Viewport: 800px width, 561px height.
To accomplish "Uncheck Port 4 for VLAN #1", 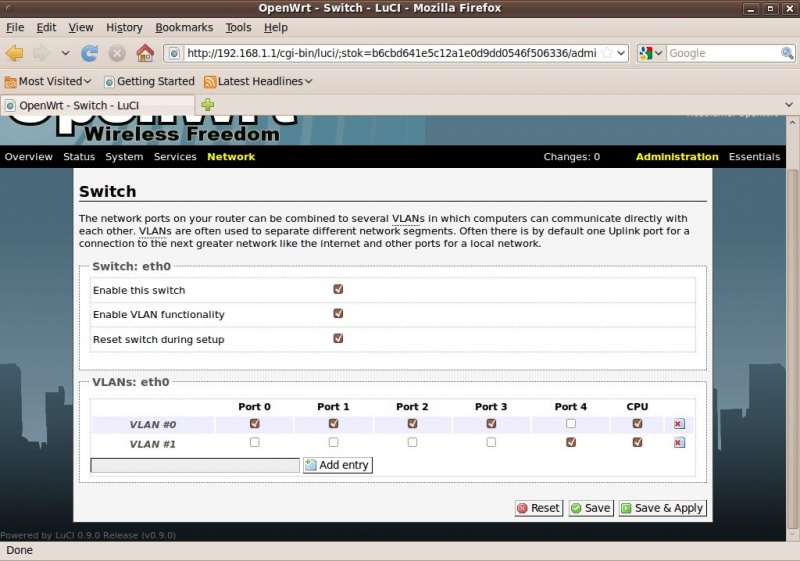I will coord(570,442).
